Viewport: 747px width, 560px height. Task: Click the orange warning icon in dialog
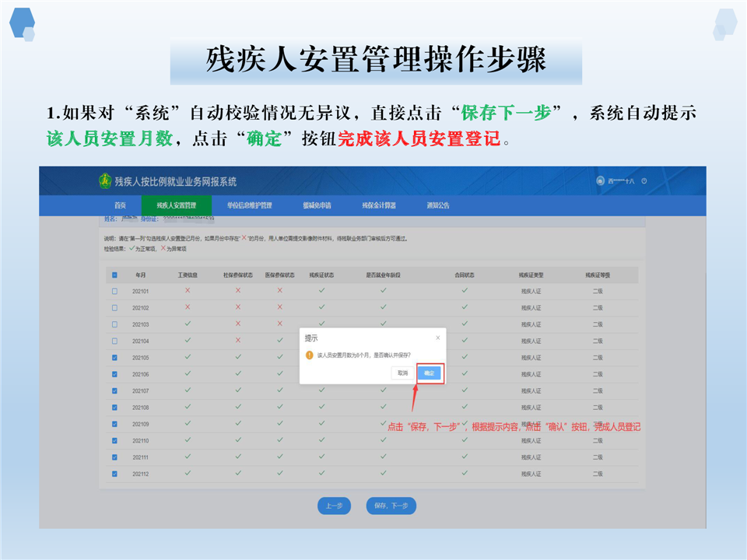[x=310, y=355]
